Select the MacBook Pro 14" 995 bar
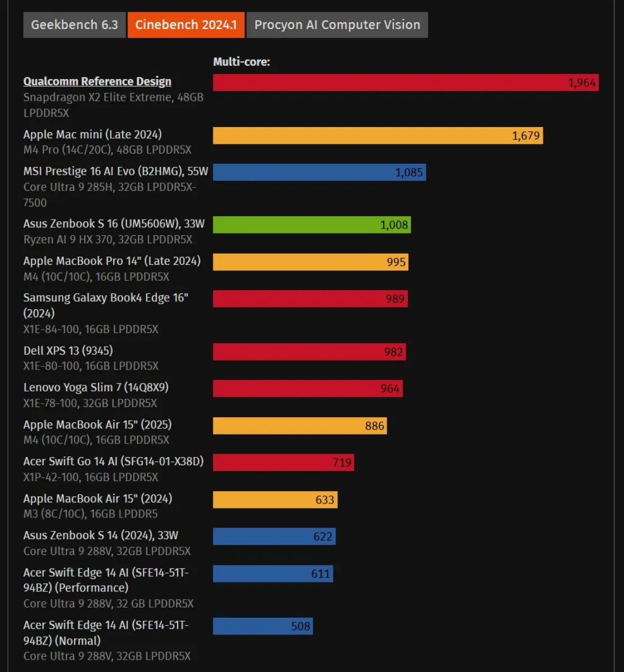The width and height of the screenshot is (624, 672). (x=310, y=262)
